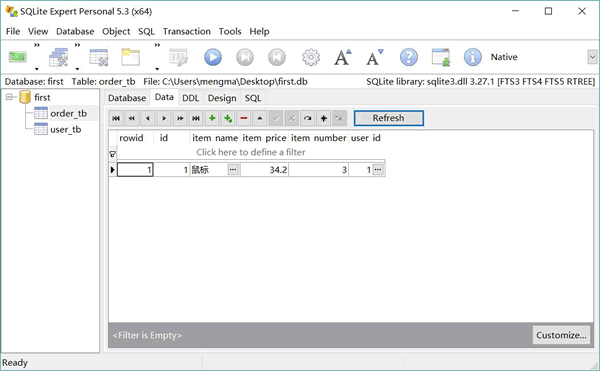Click the multiple-tables tools toolbar icon

tap(59, 57)
